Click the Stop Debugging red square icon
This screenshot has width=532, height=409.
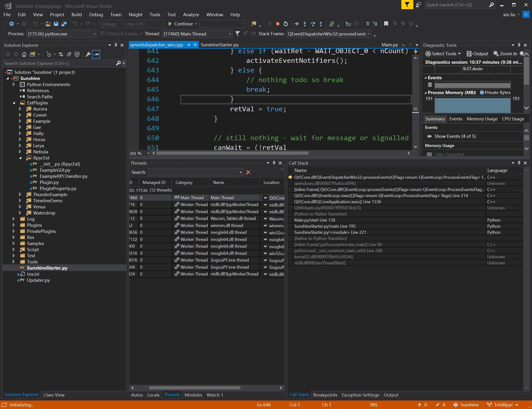[x=278, y=24]
